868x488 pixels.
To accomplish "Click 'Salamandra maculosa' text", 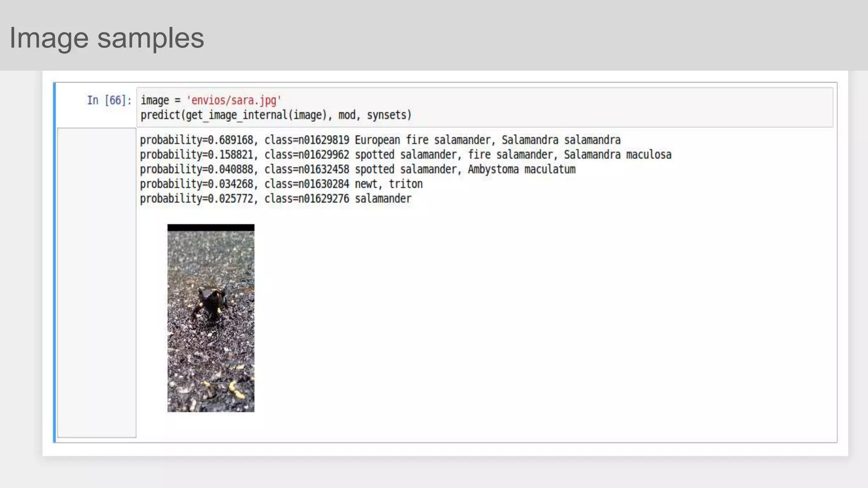I will [x=618, y=155].
